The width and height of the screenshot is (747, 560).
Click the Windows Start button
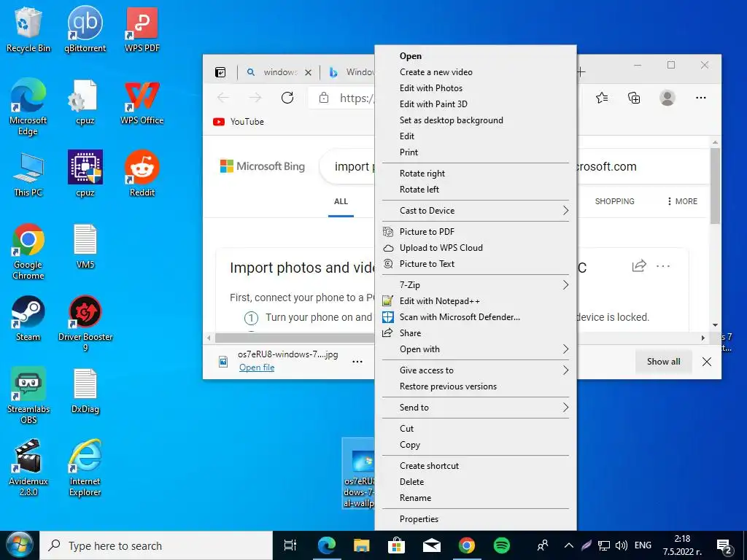(19, 545)
